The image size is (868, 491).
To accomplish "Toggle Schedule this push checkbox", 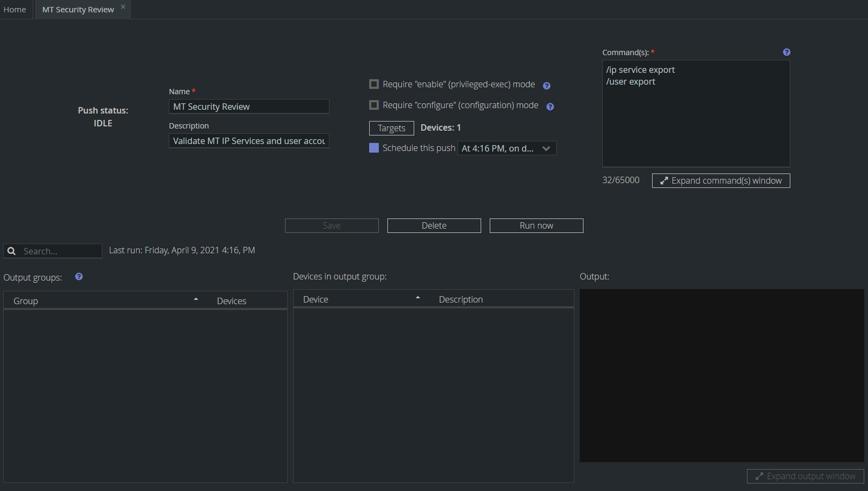I will pyautogui.click(x=374, y=148).
